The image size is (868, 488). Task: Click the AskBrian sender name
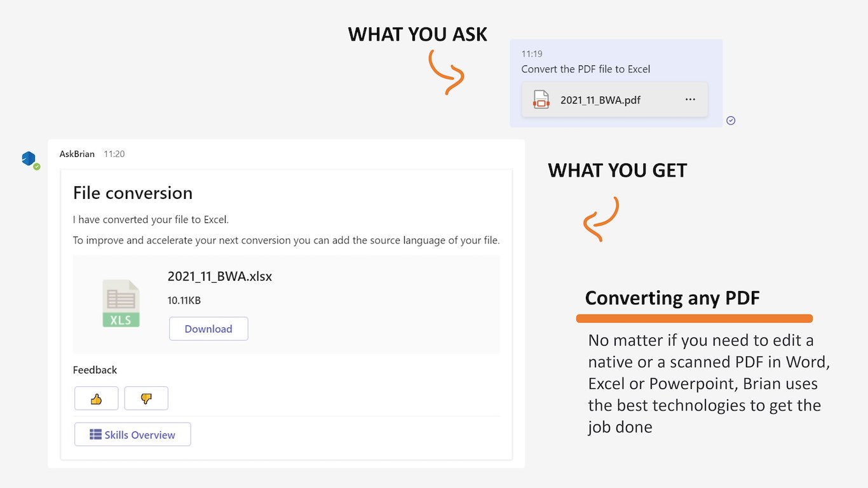pos(77,154)
